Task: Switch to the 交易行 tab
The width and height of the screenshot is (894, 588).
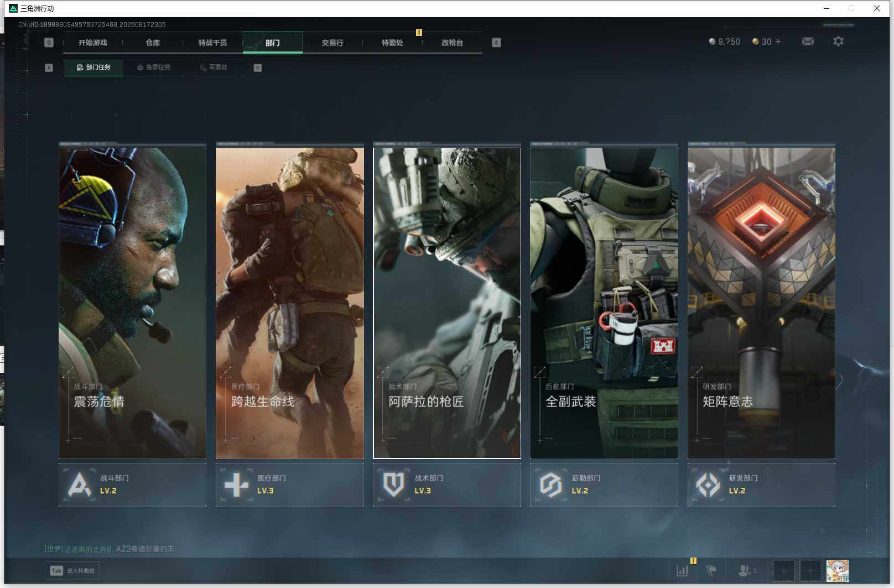Action: click(x=332, y=43)
